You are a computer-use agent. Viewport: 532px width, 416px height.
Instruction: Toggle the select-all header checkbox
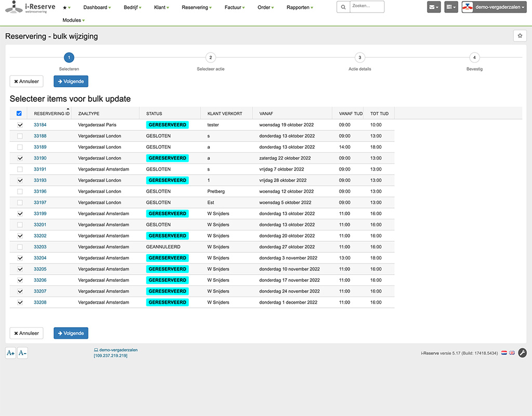pos(19,113)
